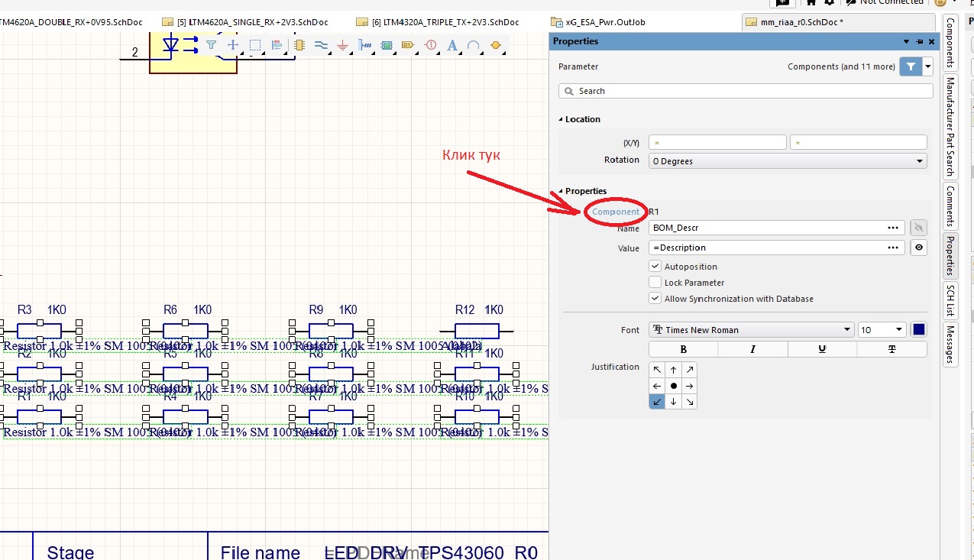The height and width of the screenshot is (560, 974).
Task: Choose the dashed rectangle selection tool
Action: 255,45
